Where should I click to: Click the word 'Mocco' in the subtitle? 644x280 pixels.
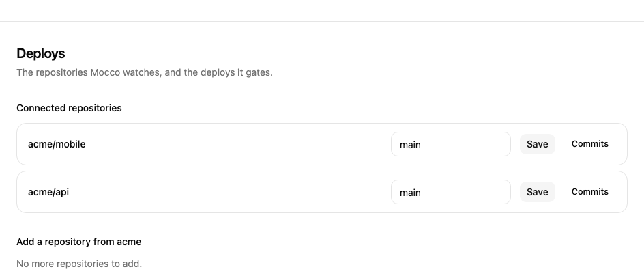point(105,73)
